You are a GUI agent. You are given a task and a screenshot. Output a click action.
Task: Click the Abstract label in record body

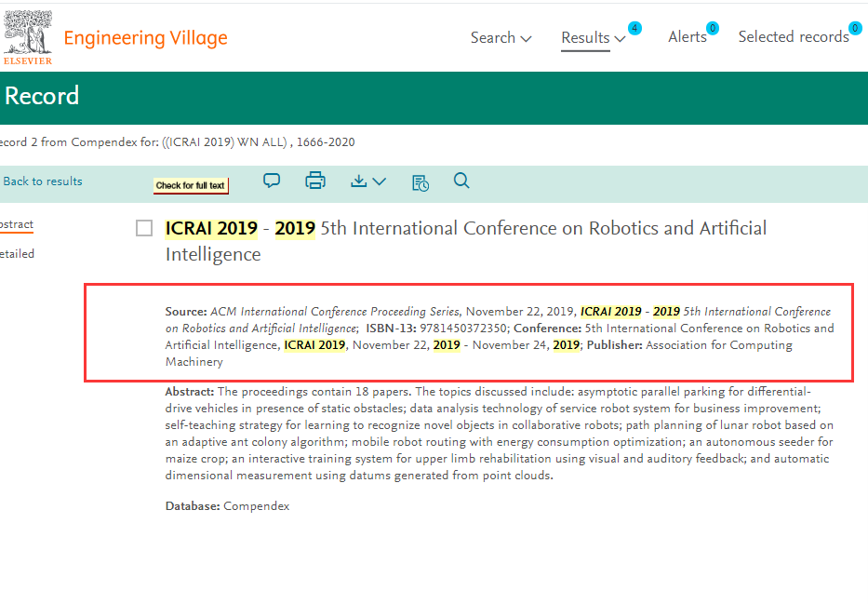tap(189, 392)
